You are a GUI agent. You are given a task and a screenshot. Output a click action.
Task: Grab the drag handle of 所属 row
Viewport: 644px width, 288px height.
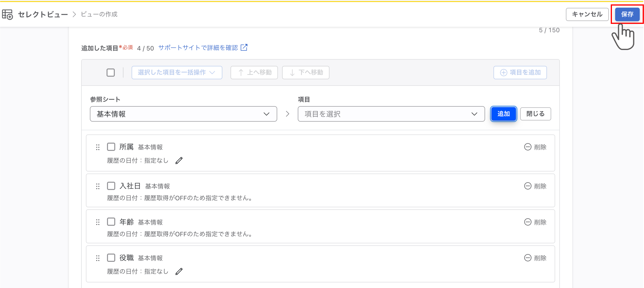pyautogui.click(x=98, y=147)
